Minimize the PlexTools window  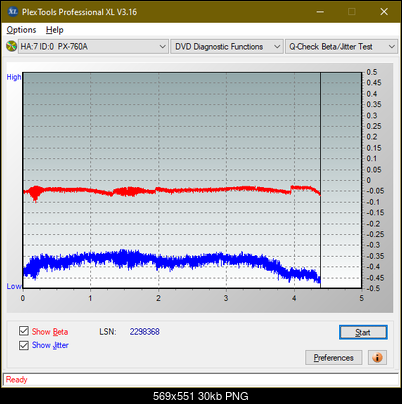click(320, 12)
